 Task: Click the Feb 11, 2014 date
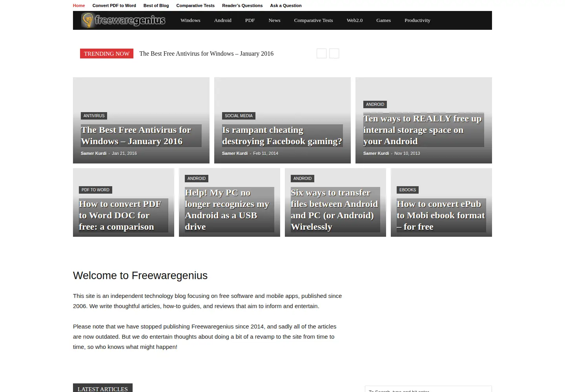tap(266, 153)
